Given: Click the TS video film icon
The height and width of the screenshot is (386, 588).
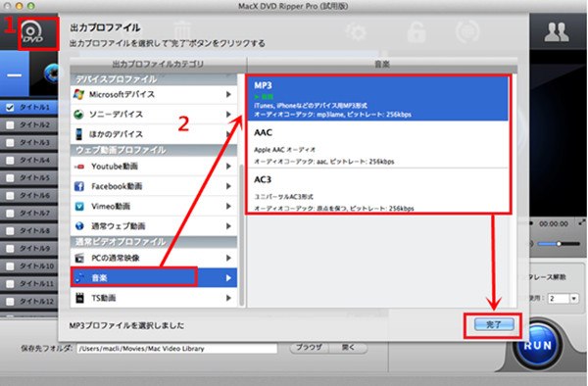Looking at the screenshot, I should [79, 298].
